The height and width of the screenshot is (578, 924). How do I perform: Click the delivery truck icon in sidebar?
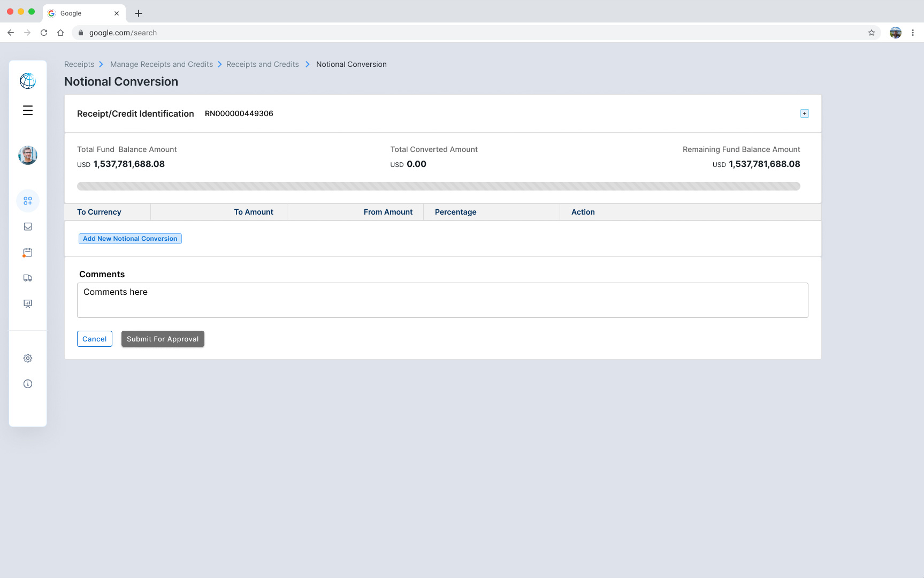tap(28, 278)
